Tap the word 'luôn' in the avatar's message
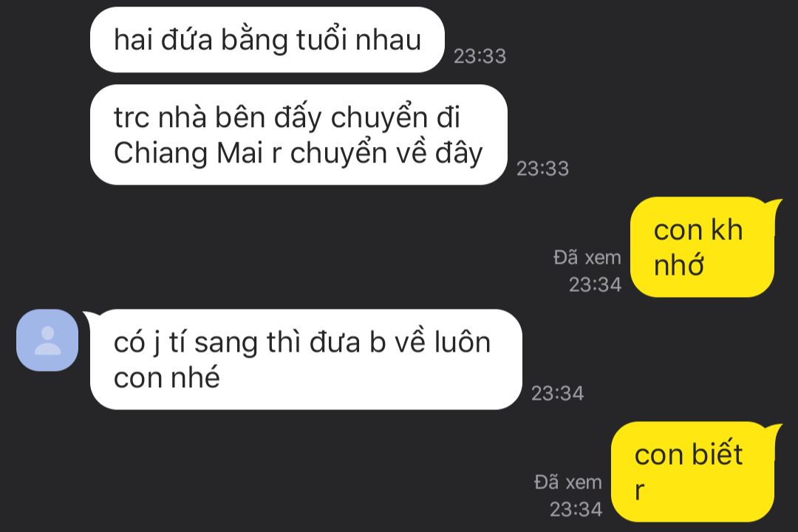The image size is (798, 532). coord(462,341)
